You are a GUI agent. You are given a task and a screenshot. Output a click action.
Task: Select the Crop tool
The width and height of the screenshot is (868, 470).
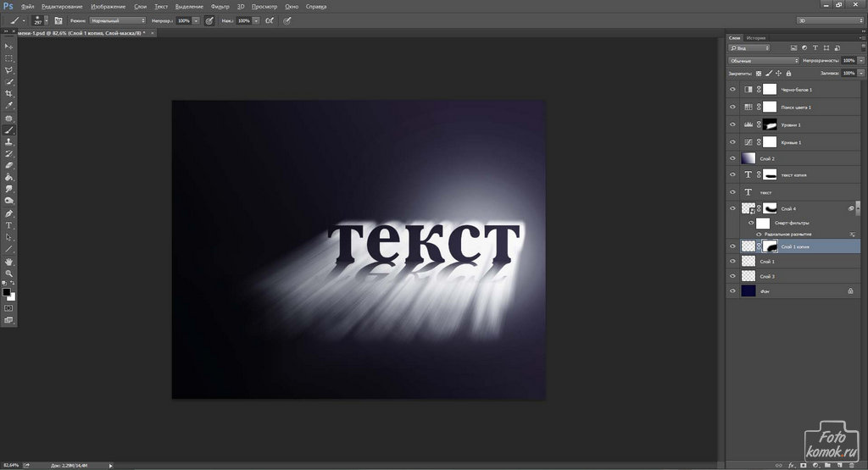(8, 93)
